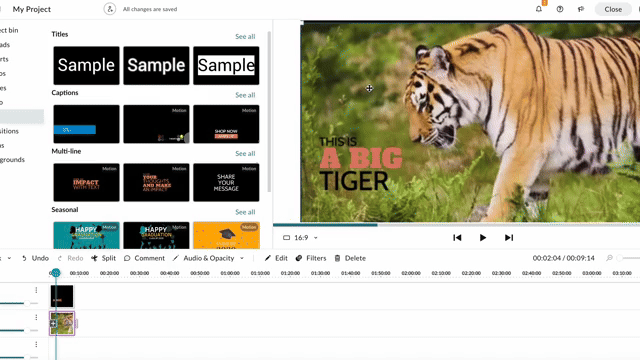This screenshot has width=640, height=360.
Task: Open the project bin sidebar tab
Action: point(9,30)
